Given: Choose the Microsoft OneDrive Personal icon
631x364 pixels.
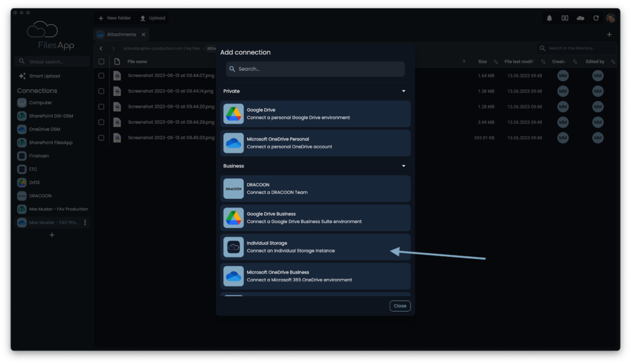Looking at the screenshot, I should click(x=234, y=143).
